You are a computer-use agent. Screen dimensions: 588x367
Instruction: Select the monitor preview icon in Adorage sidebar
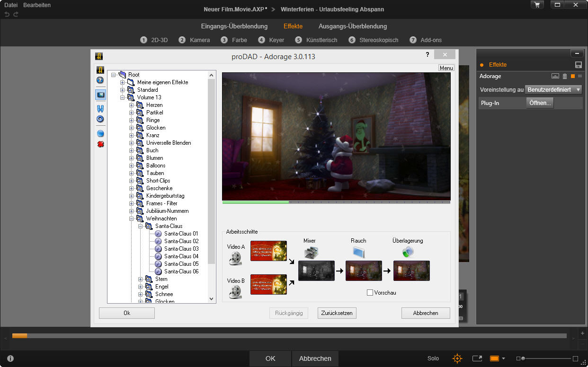[100, 95]
